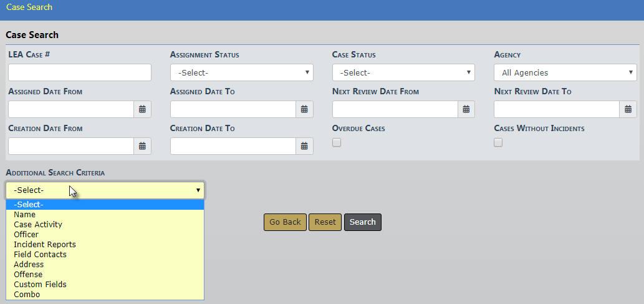Open calendar for Next Review Date From
Viewport: 644px width, 304px height.
(x=466, y=109)
